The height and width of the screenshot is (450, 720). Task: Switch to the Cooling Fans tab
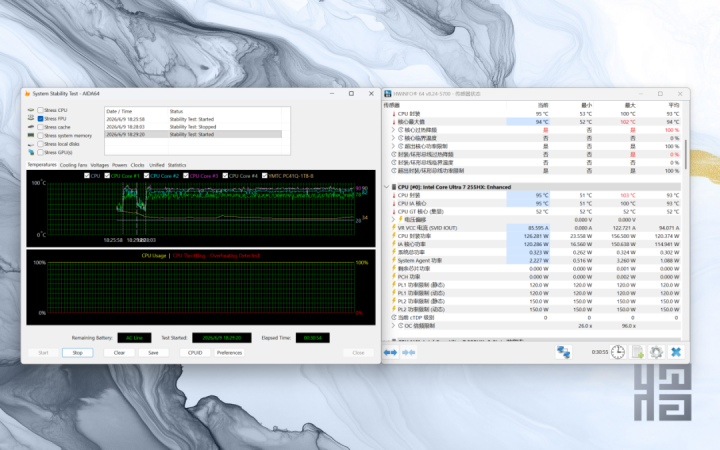(x=73, y=165)
